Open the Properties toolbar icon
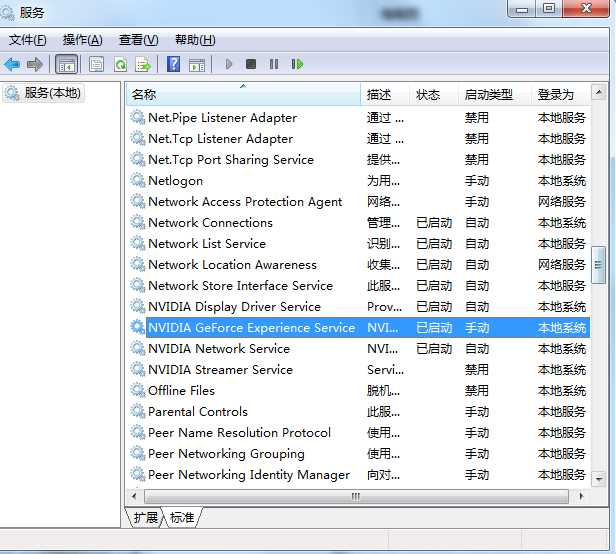The width and height of the screenshot is (616, 554). 96,64
